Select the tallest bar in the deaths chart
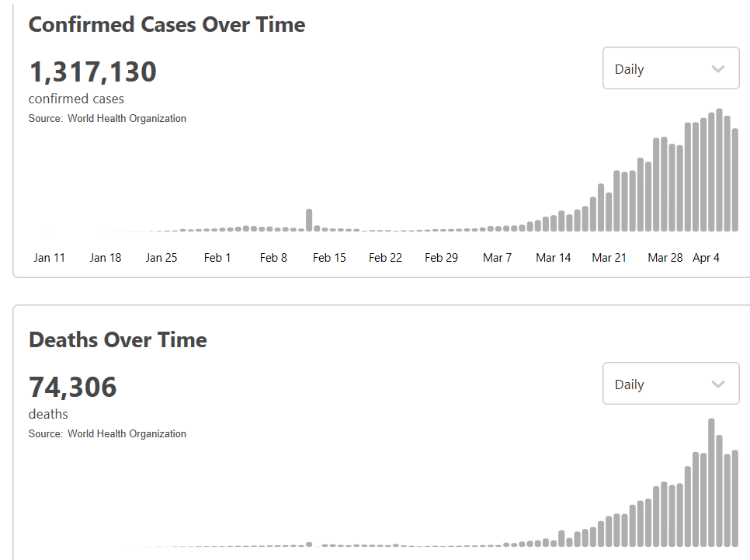 pos(711,482)
